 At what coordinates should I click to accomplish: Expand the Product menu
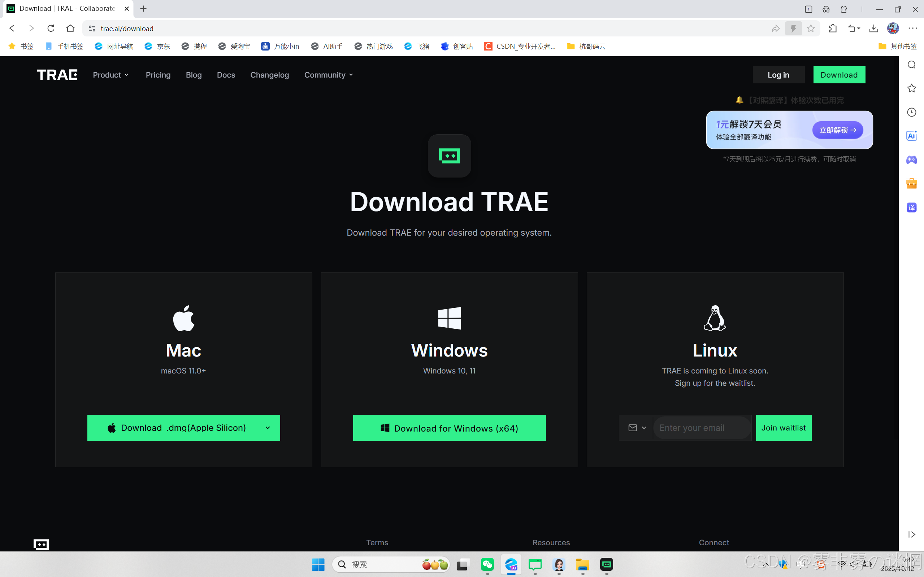111,75
